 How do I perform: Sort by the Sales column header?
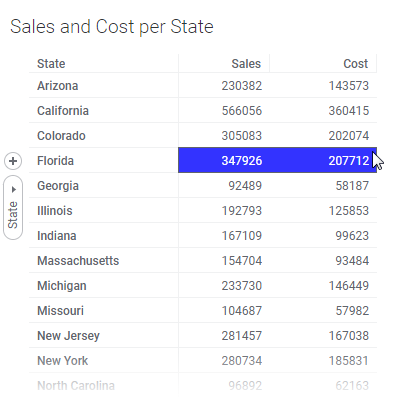(x=246, y=64)
